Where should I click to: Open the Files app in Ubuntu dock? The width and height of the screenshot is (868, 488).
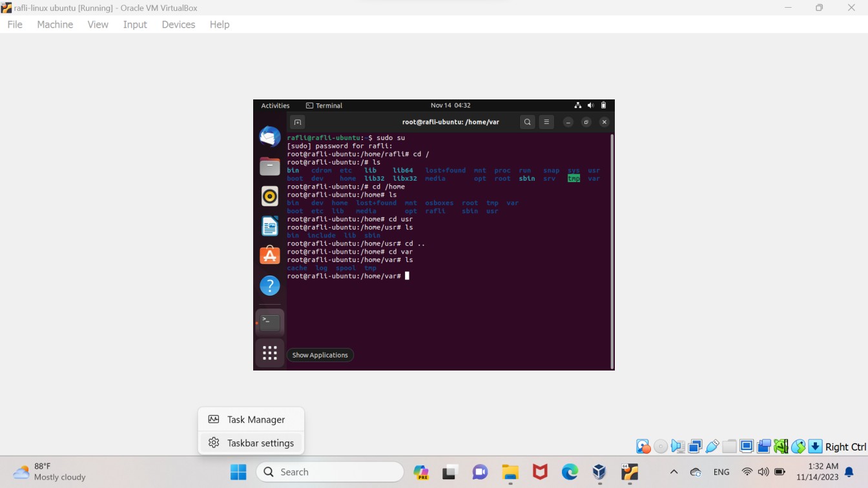click(270, 167)
